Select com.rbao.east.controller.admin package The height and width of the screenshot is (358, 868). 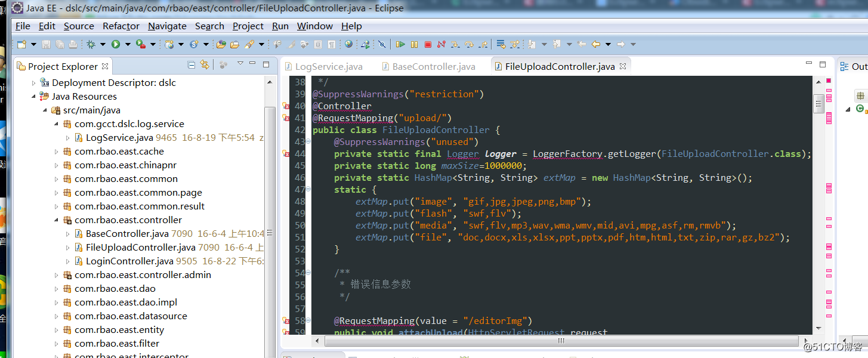point(143,275)
